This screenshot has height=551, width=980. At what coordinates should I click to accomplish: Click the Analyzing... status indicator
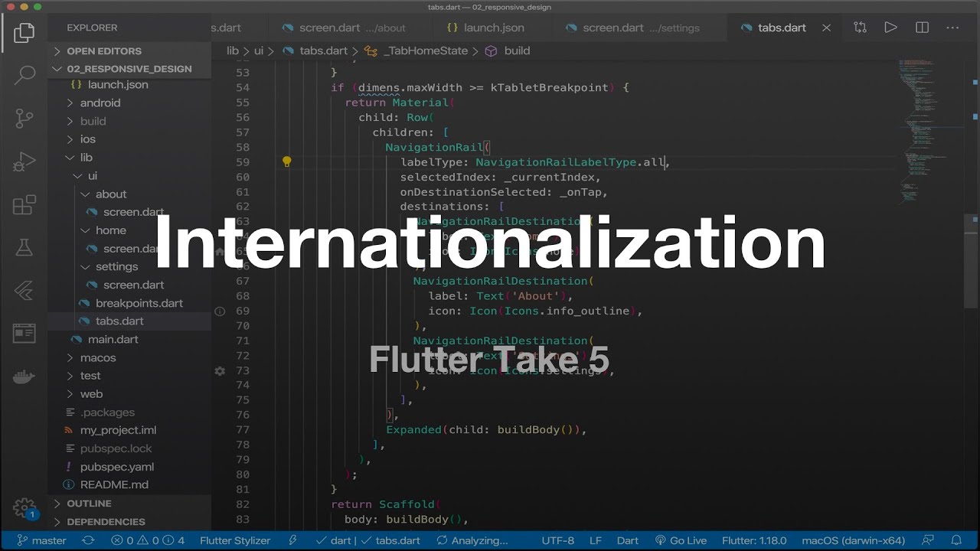tap(472, 540)
